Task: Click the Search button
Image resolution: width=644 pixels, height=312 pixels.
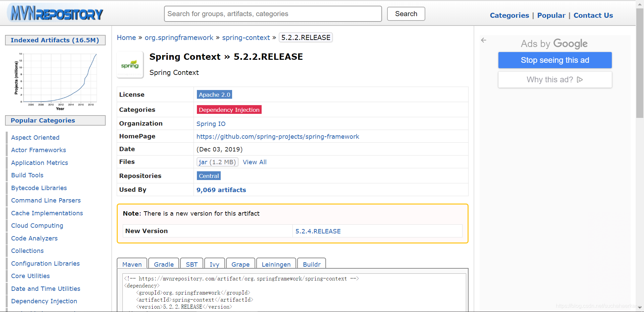Action: 406,14
